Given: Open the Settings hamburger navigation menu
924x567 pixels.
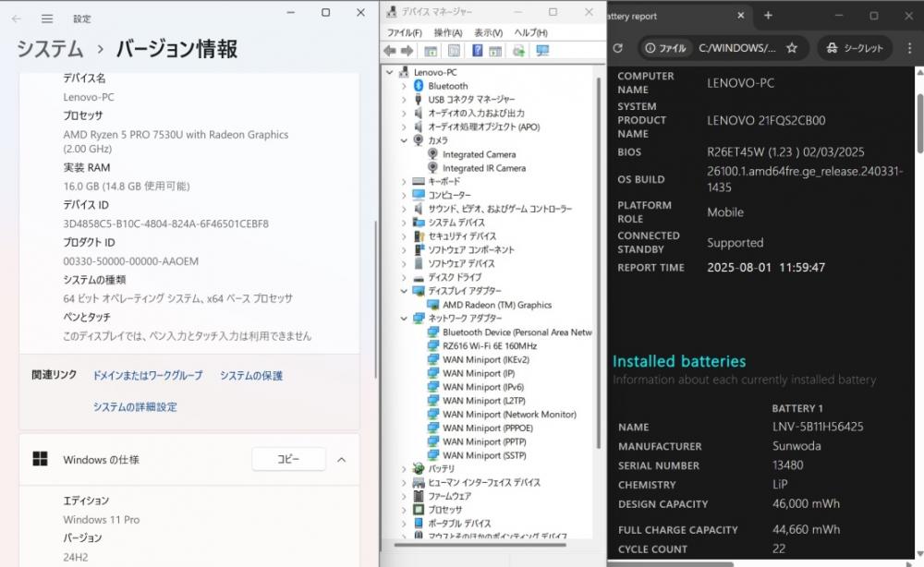Looking at the screenshot, I should click(47, 18).
